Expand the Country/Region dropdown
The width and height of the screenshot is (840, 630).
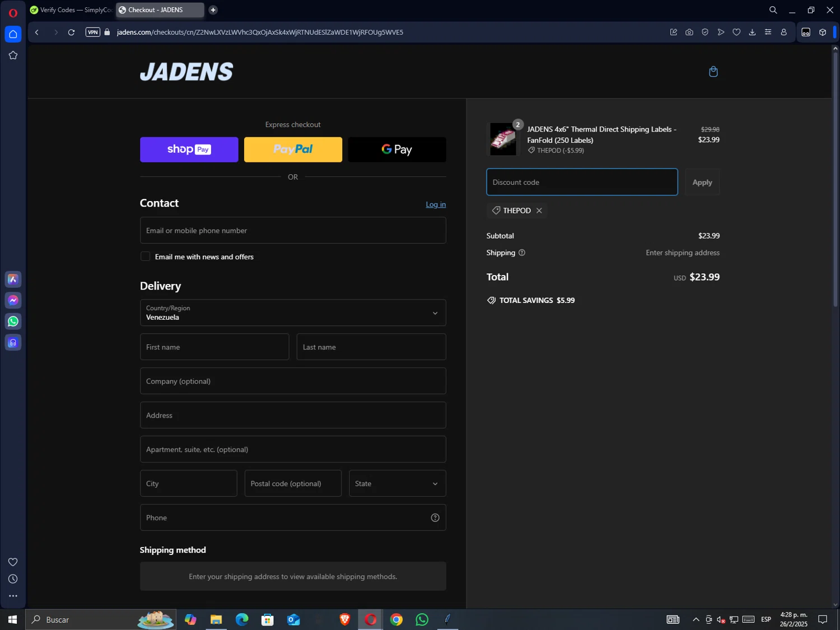(293, 312)
